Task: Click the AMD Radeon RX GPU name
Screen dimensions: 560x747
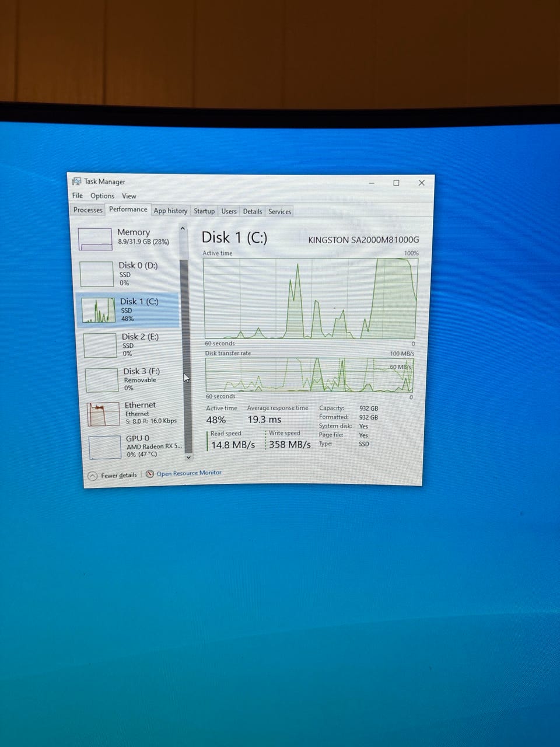Action: pos(155,446)
